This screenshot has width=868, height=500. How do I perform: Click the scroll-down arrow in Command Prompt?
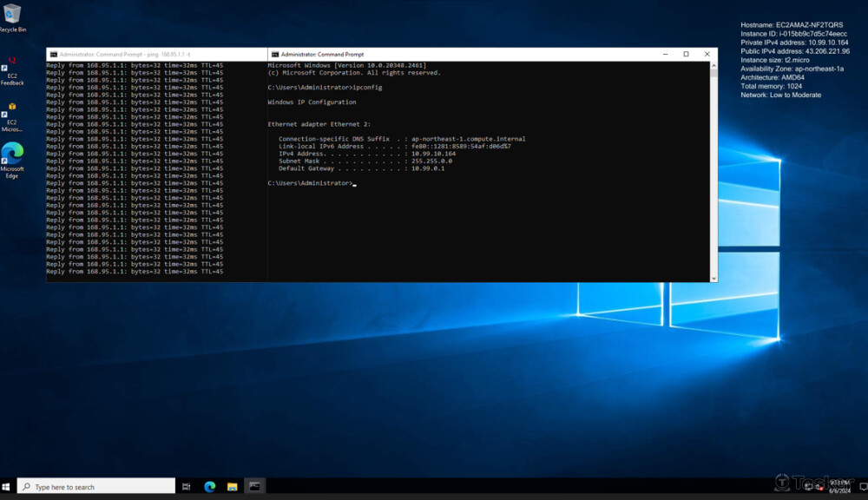(713, 278)
